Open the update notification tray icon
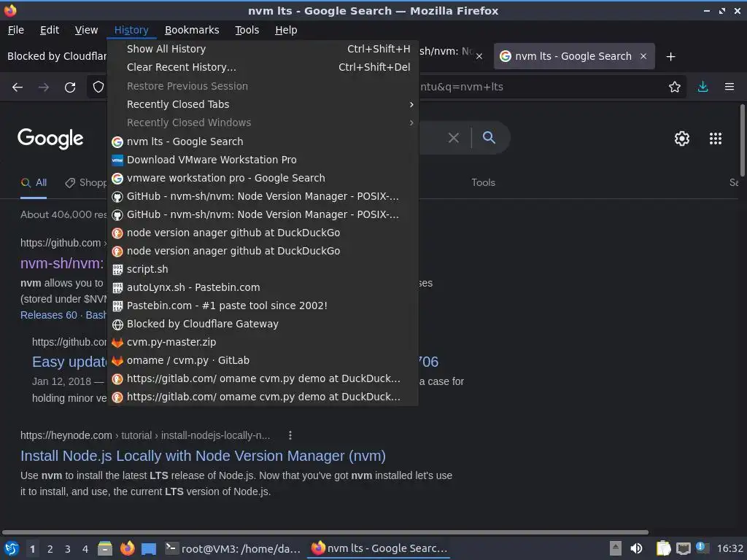This screenshot has height=560, width=747. [703, 548]
